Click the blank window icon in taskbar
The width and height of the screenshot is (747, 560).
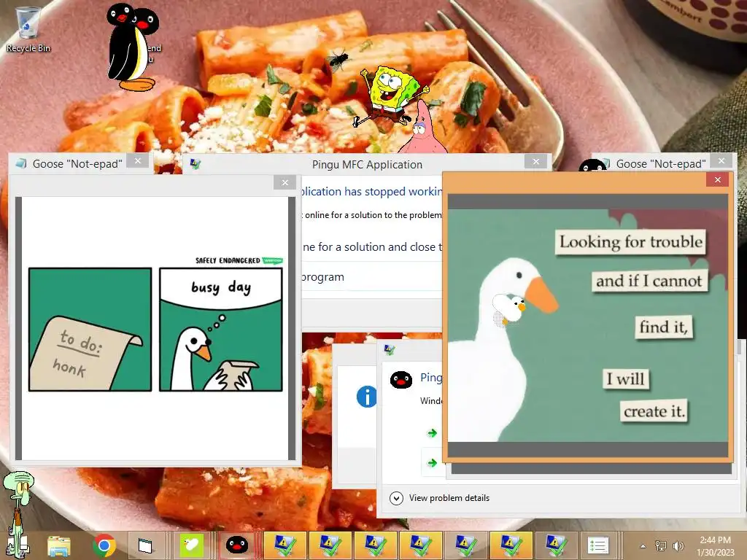click(145, 545)
